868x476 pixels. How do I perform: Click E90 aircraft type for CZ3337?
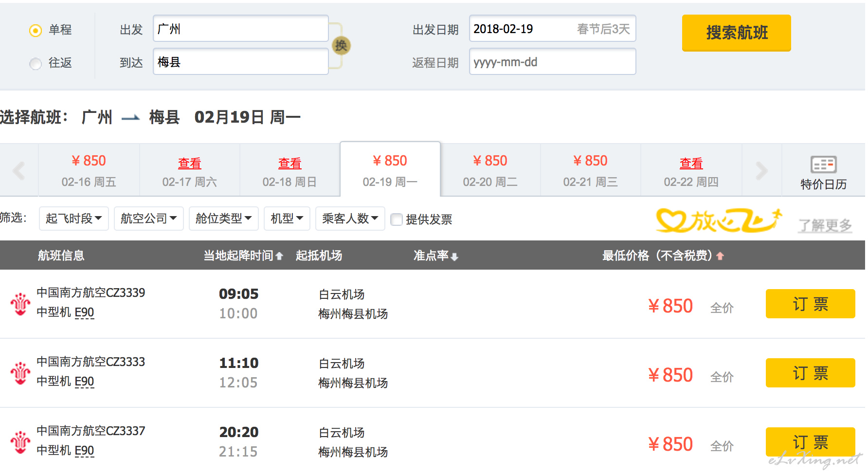pyautogui.click(x=85, y=451)
